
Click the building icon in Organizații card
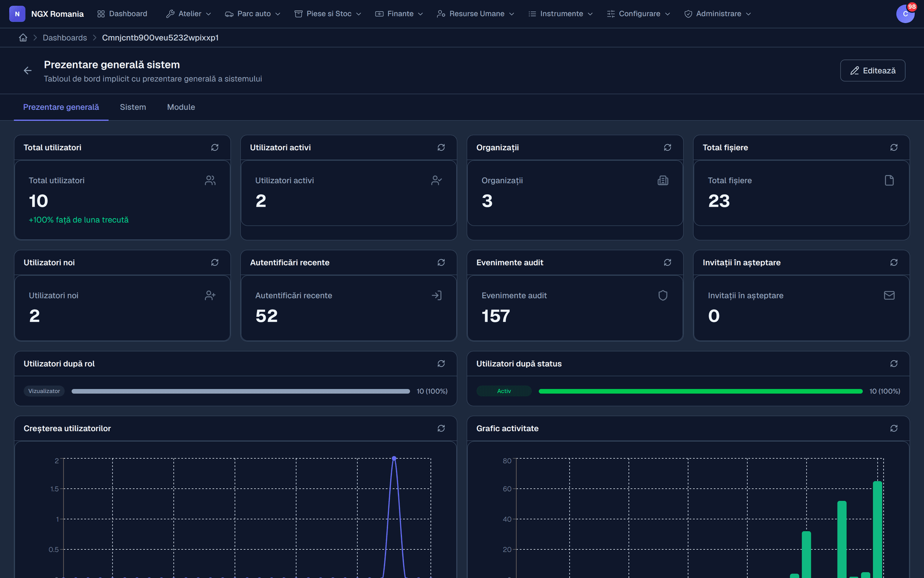click(663, 181)
